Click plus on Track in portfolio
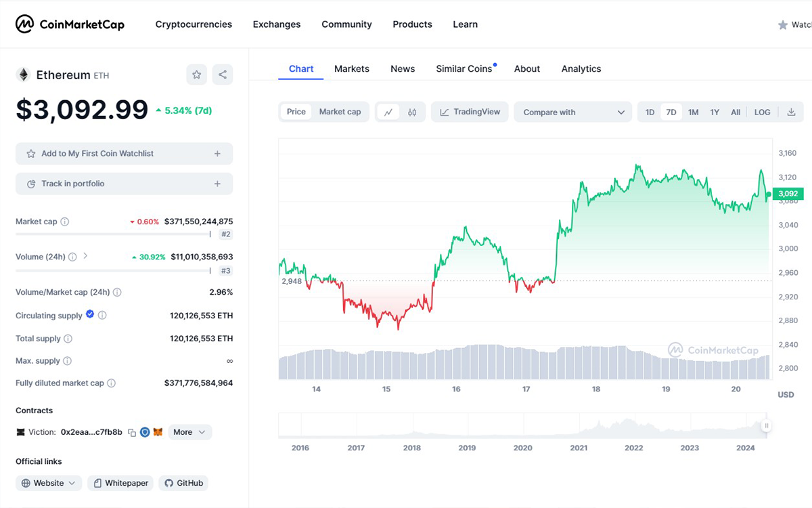This screenshot has height=508, width=812. coord(217,184)
